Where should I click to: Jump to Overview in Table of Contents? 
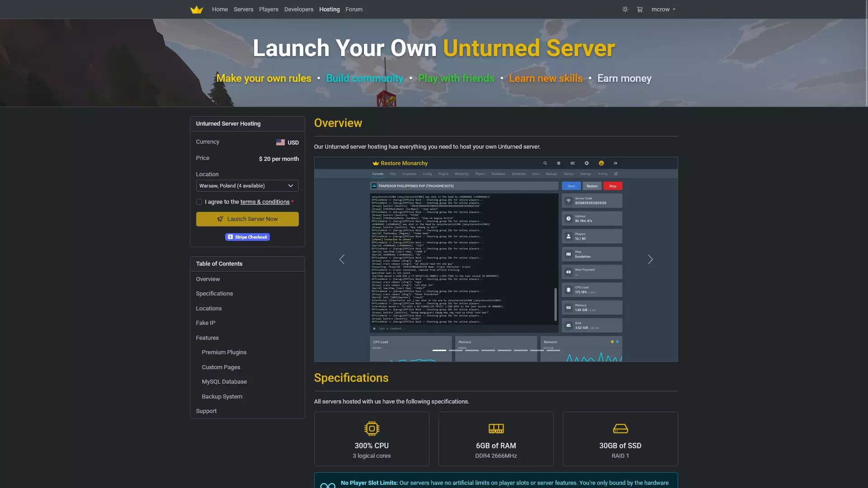pyautogui.click(x=208, y=279)
